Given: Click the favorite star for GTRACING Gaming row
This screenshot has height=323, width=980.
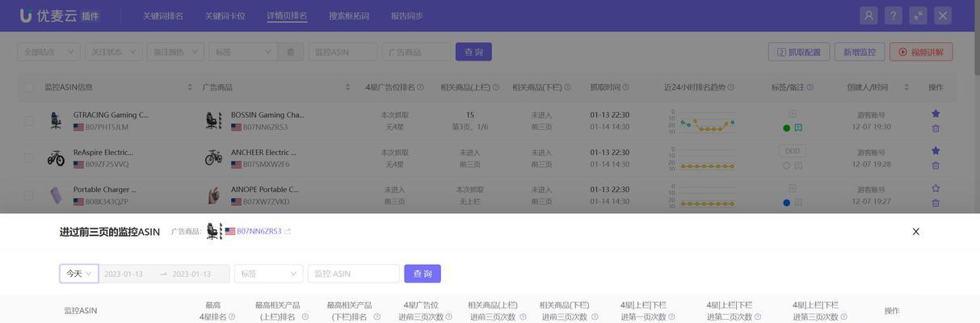Looking at the screenshot, I should (x=936, y=114).
